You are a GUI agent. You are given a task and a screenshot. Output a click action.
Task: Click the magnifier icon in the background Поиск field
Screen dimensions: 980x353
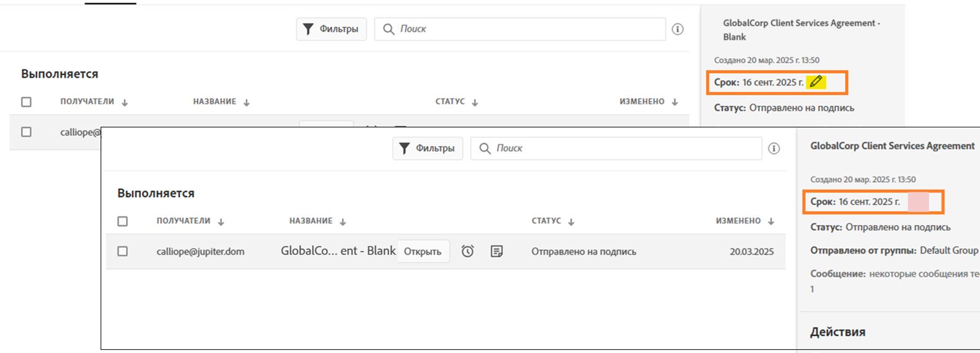389,29
